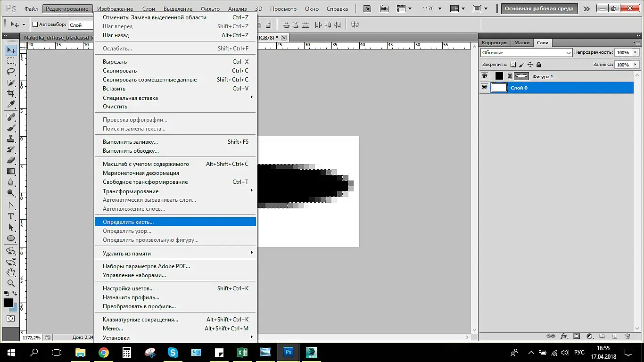Choose the History Brush tool
The width and height of the screenshot is (644, 362).
click(11, 149)
